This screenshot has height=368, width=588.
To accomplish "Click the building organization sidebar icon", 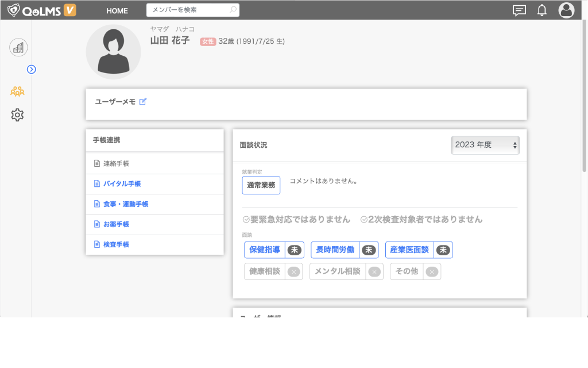I will pos(18,47).
